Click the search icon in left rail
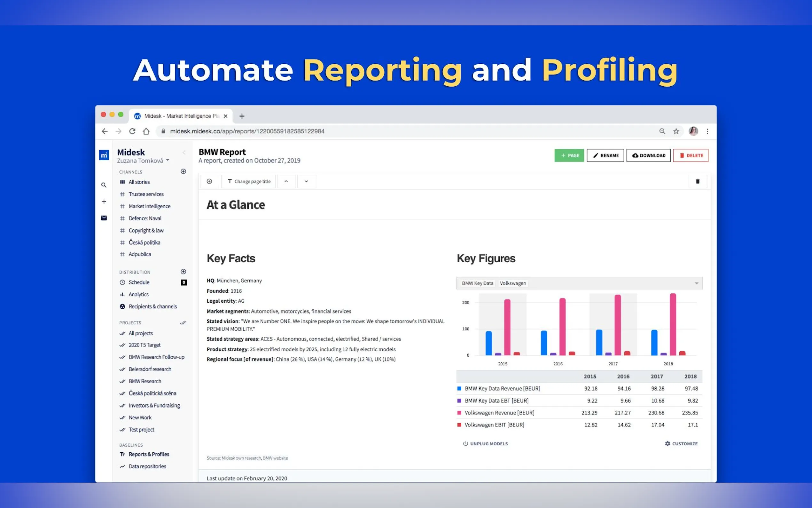This screenshot has height=508, width=812. tap(104, 185)
